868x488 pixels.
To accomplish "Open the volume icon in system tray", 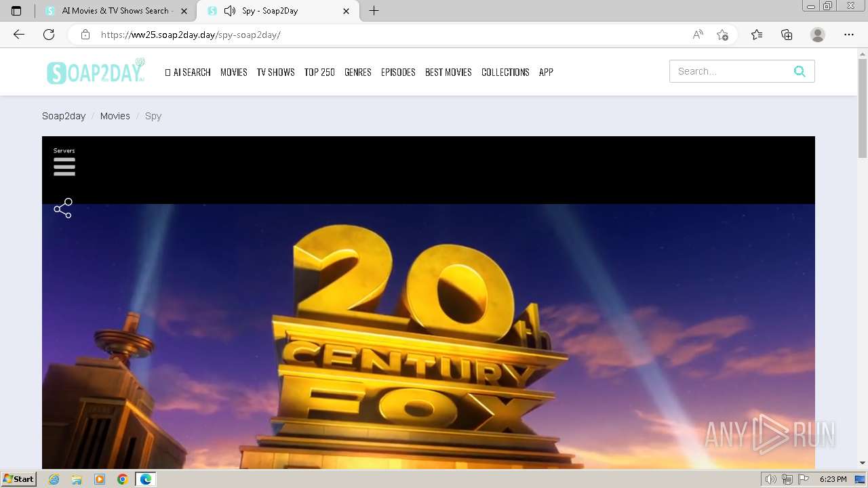I will pos(771,479).
